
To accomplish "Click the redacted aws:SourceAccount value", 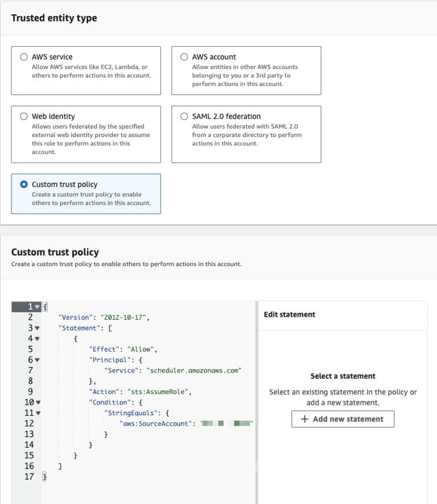I will tap(226, 424).
